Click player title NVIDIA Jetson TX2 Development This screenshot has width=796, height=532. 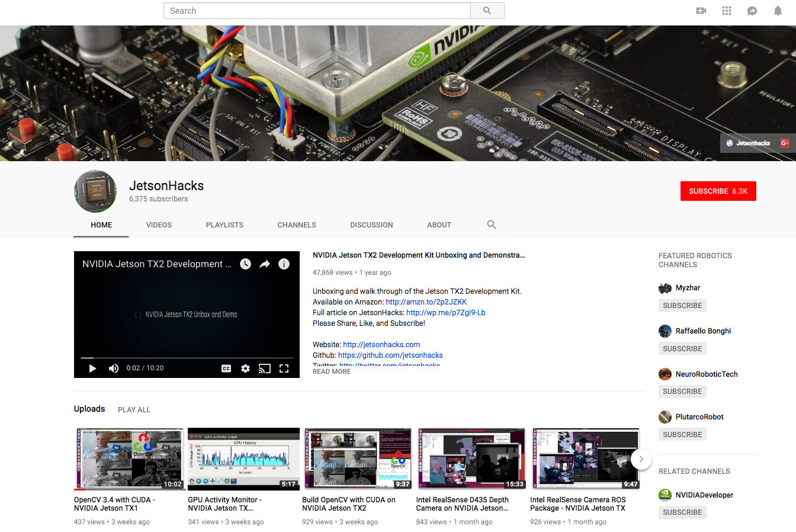click(156, 264)
